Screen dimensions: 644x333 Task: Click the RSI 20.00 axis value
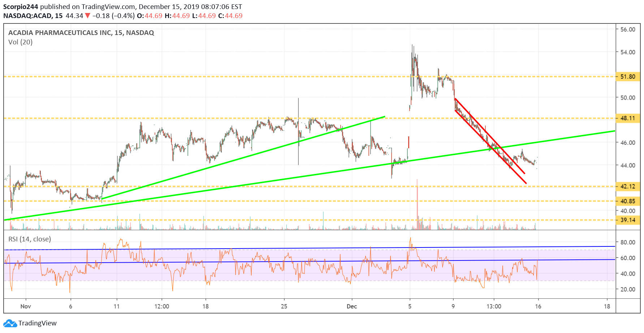tap(628, 289)
